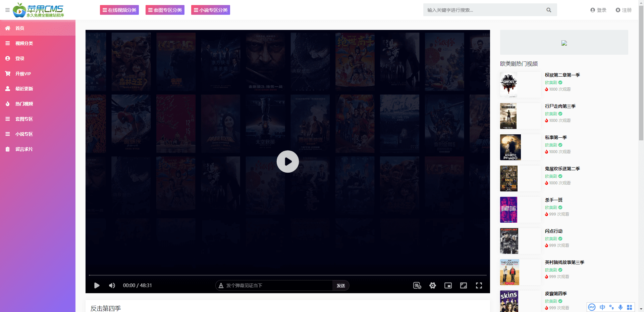Image resolution: width=644 pixels, height=312 pixels.
Task: Open 套图专区 in sidebar
Action: 38,119
